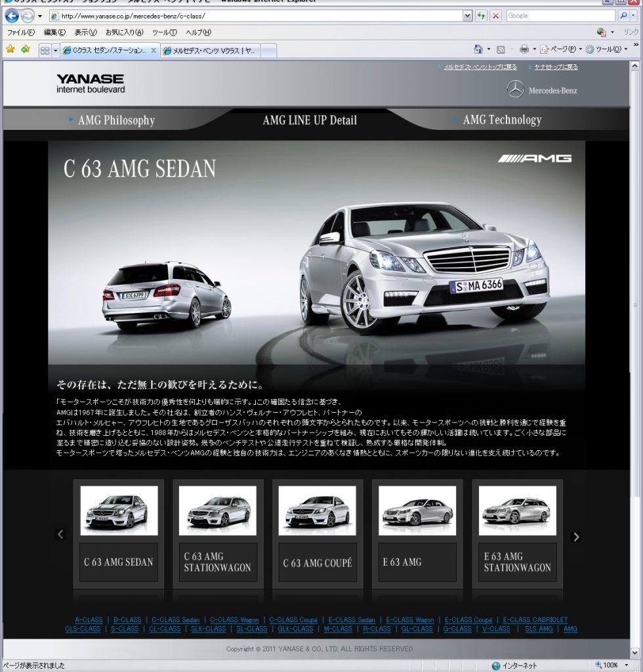Click the browser Back button
The height and width of the screenshot is (672, 643).
pyautogui.click(x=12, y=16)
